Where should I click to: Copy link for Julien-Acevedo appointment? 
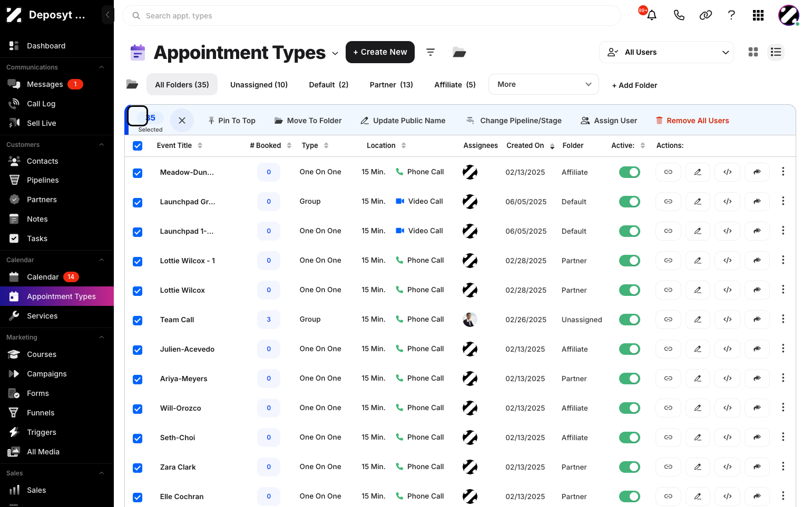[x=668, y=349]
